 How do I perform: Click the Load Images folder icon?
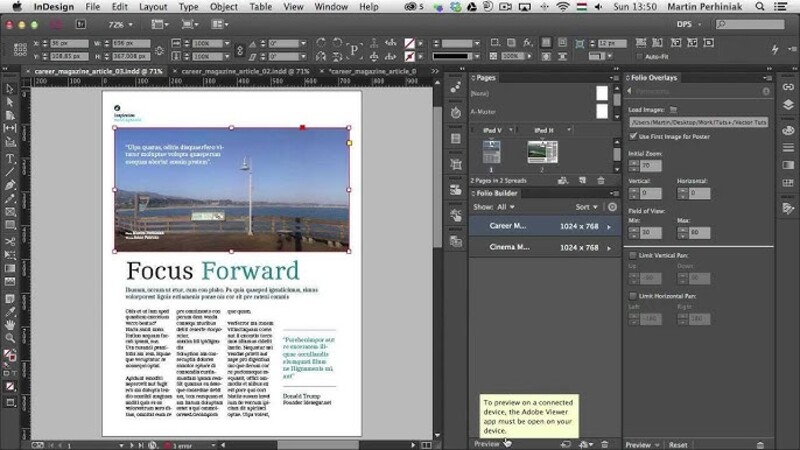coord(673,109)
